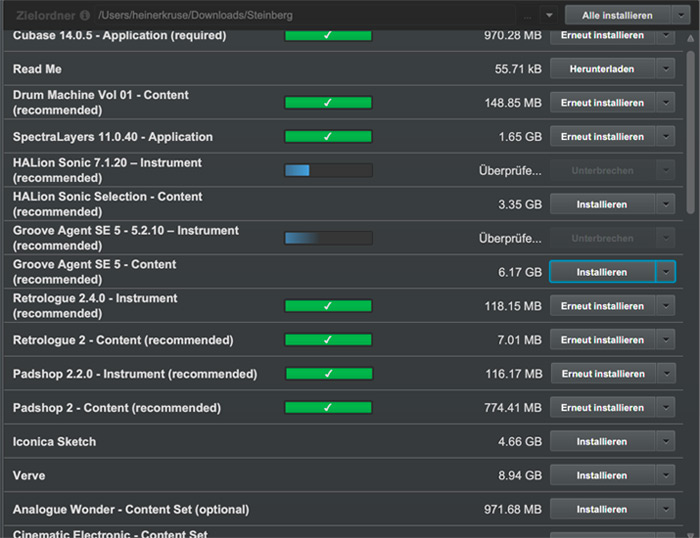Viewport: 700px width, 538px height.
Task: Click highlighted Installieren for Groove Agent SE 5 Content
Action: 602,272
